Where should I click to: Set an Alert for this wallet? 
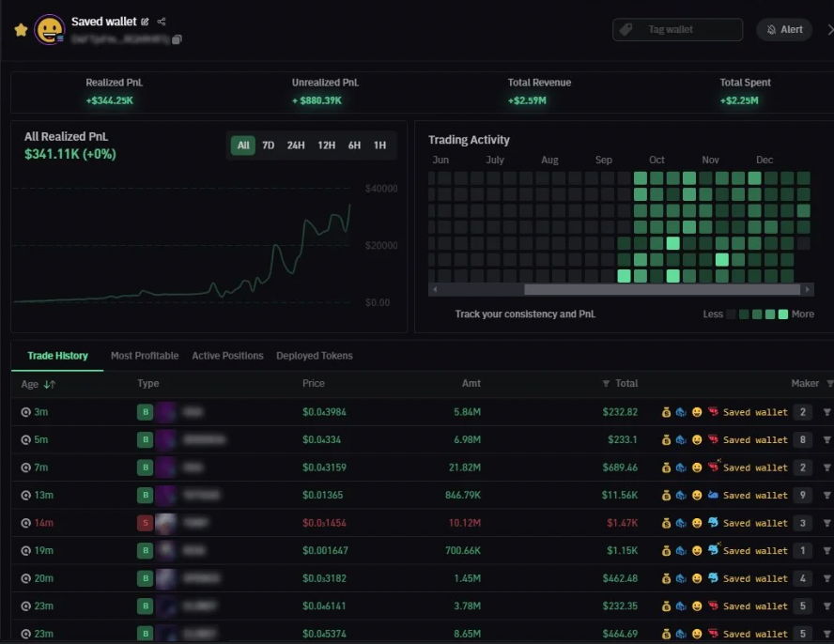pos(784,29)
